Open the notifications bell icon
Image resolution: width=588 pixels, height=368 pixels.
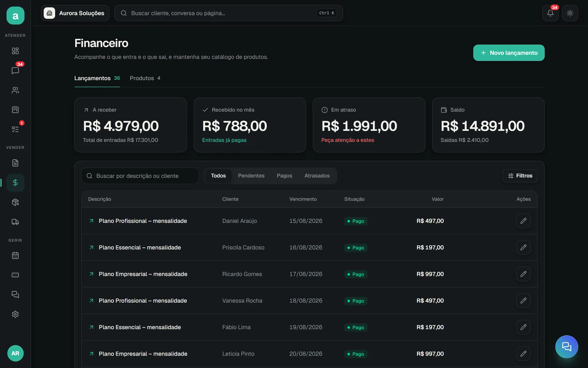550,13
